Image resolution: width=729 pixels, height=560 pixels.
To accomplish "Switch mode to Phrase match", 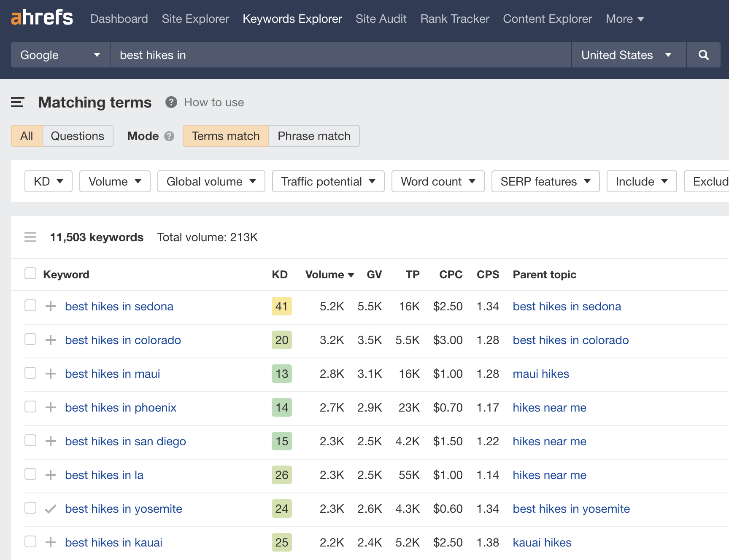I will tap(313, 136).
